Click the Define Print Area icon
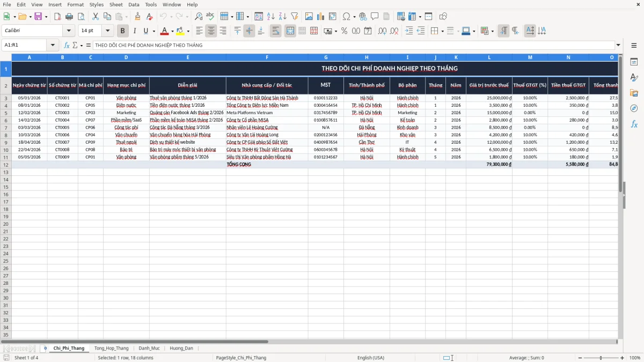This screenshot has width=644, height=362. click(401, 17)
